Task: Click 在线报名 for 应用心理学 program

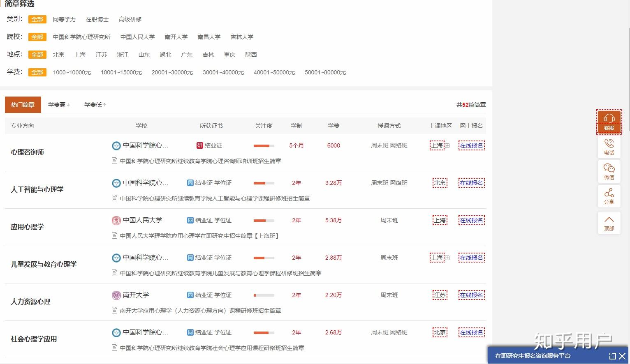Action: click(x=471, y=220)
